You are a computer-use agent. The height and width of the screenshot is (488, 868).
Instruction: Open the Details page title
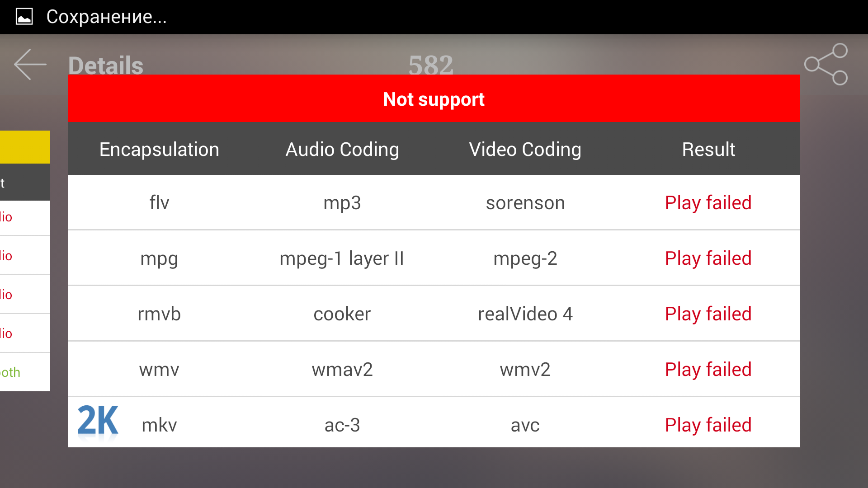tap(106, 66)
